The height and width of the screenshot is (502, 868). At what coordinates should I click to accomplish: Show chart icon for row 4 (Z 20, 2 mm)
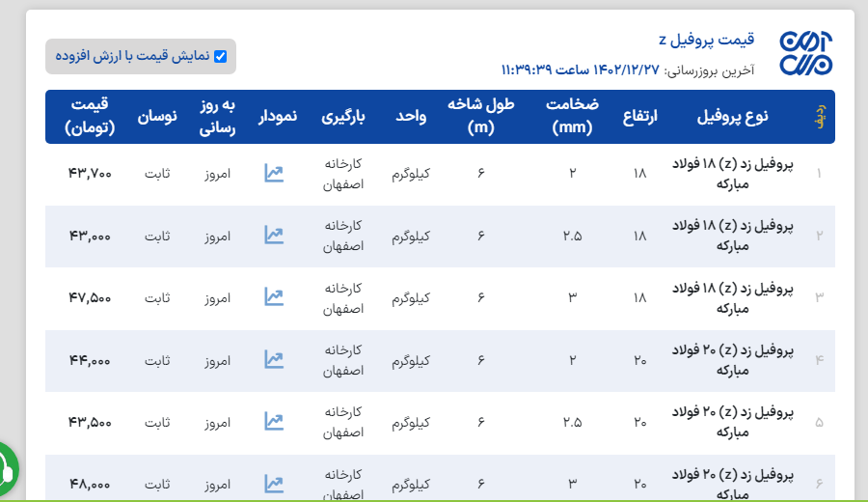[x=274, y=360]
